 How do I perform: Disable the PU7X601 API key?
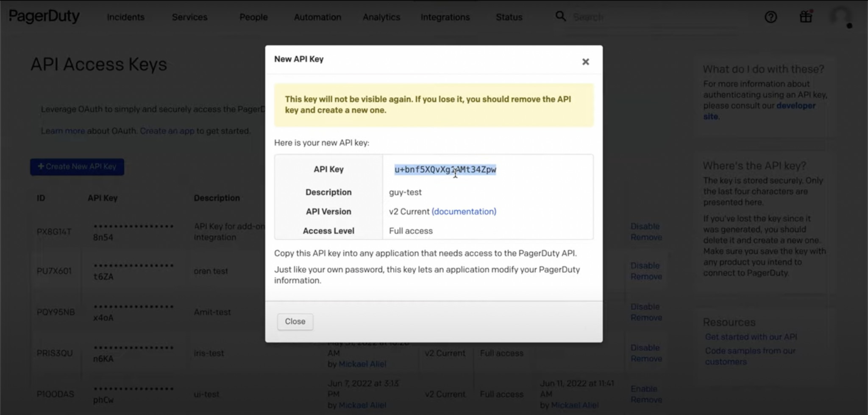(645, 266)
